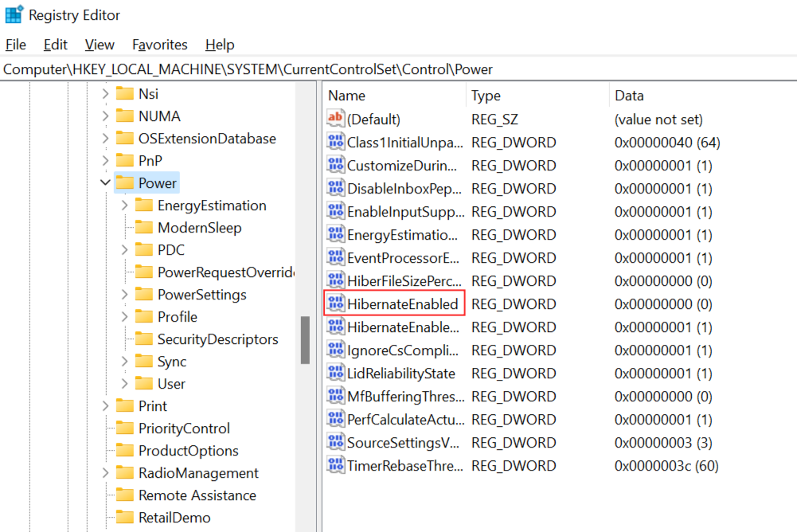Expand the EnergyEstimation subkey
This screenshot has height=532, width=797.
(125, 205)
